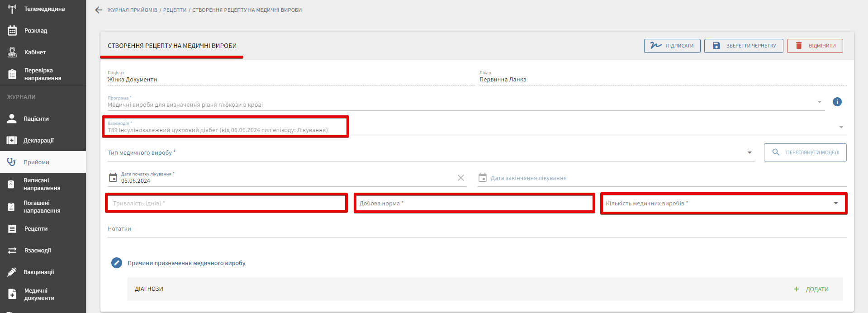The width and height of the screenshot is (868, 313).
Task: Click the blue info icon near Програма
Action: click(x=837, y=102)
